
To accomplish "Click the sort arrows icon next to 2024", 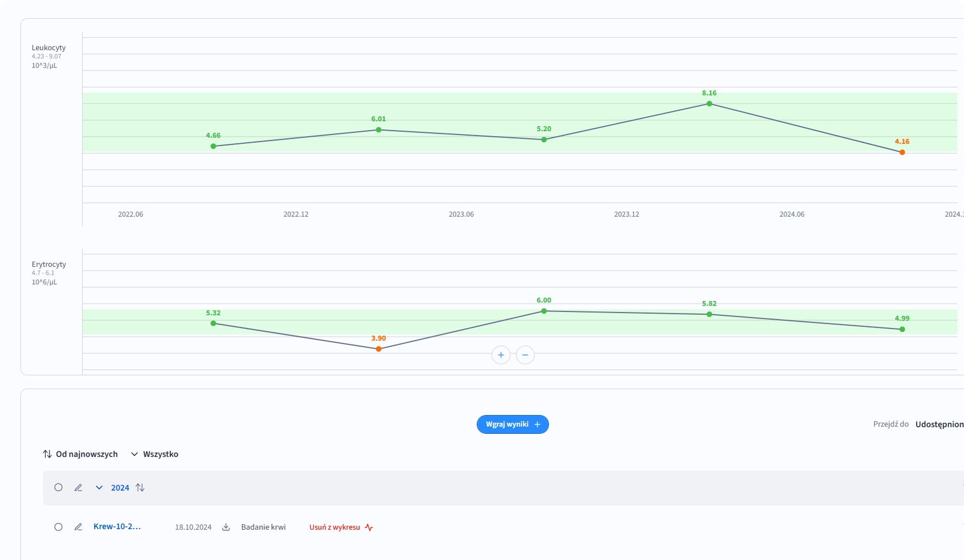I will coord(140,488).
